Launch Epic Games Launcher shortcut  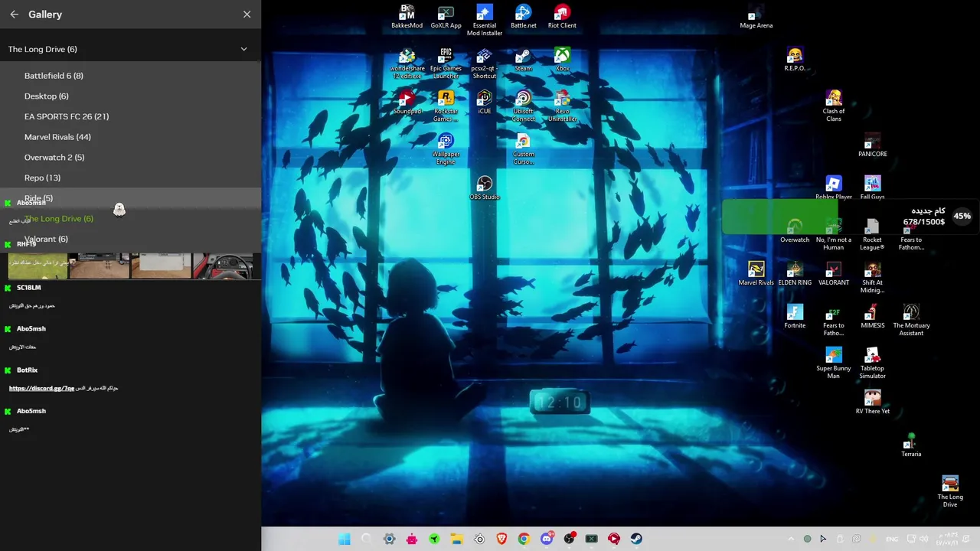tap(446, 64)
